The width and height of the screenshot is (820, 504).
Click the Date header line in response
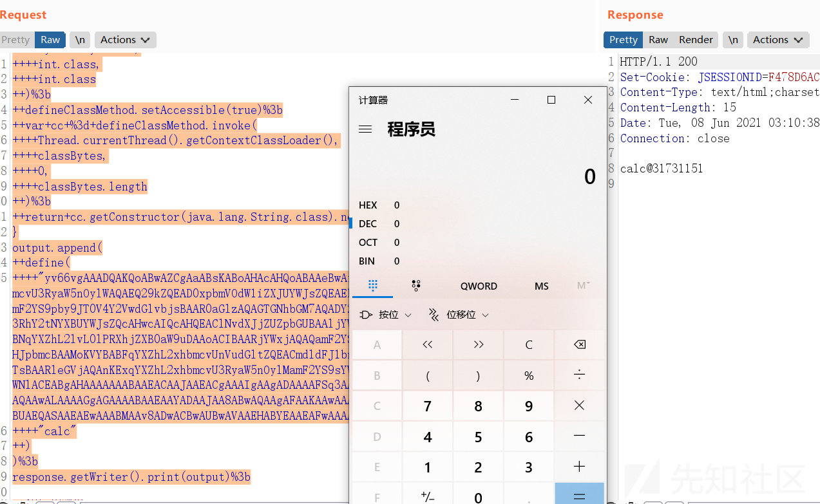[x=720, y=123]
